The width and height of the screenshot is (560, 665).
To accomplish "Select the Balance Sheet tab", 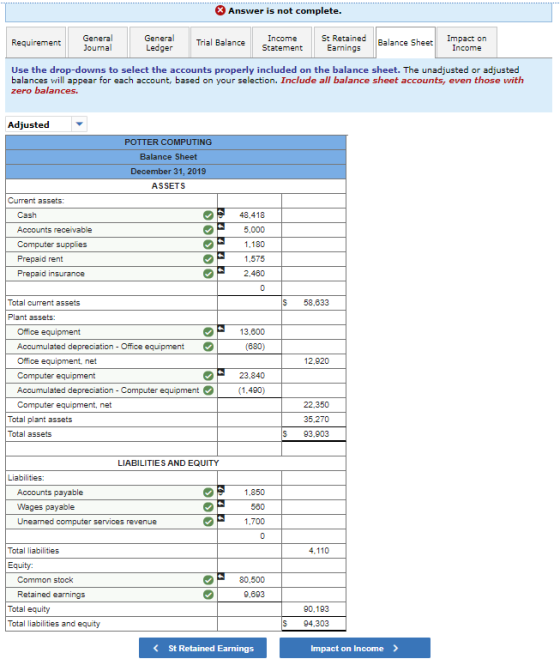I will tap(405, 42).
